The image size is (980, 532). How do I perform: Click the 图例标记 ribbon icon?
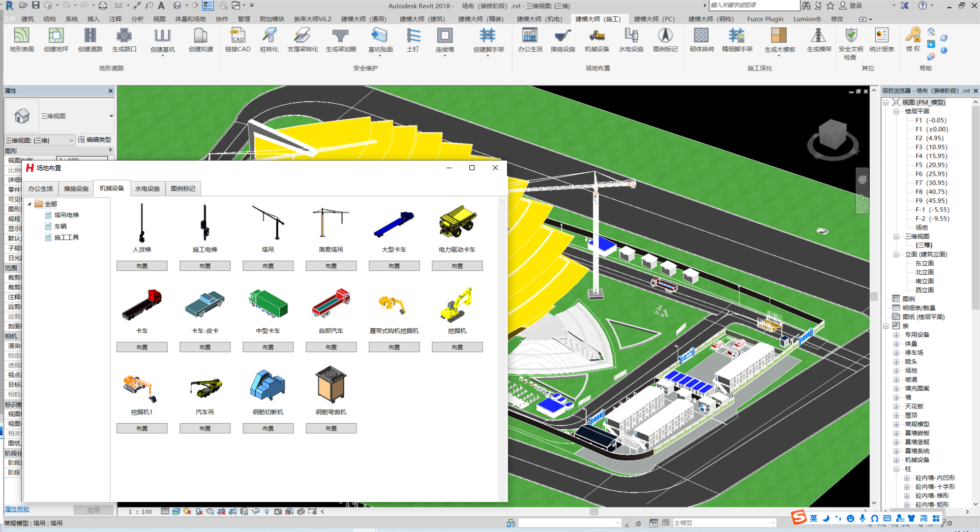pyautogui.click(x=665, y=40)
